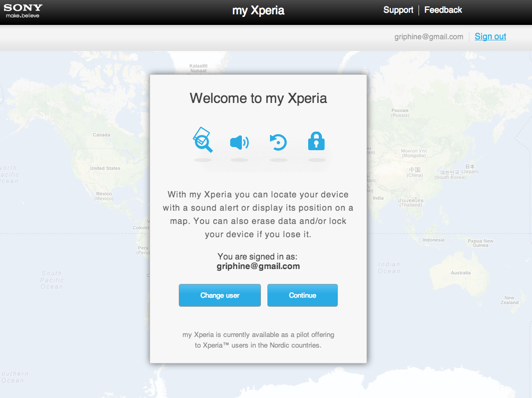Viewport: 532px width, 398px height.
Task: Click the locate device magnifier icon
Action: pyautogui.click(x=203, y=140)
